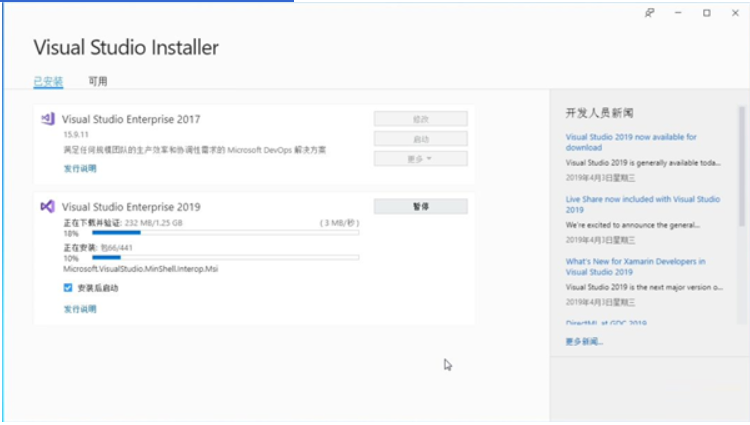Minimize the Visual Studio Installer window
This screenshot has height=425, width=750.
[678, 13]
